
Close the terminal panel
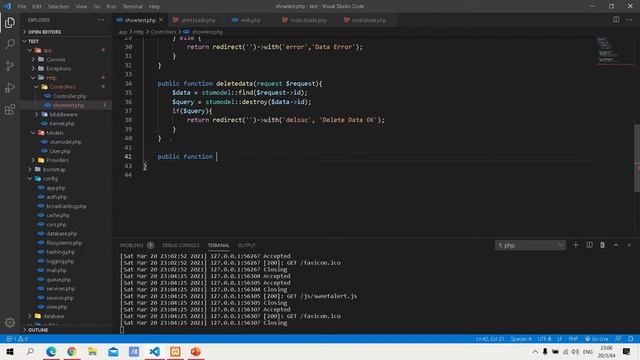[629, 245]
